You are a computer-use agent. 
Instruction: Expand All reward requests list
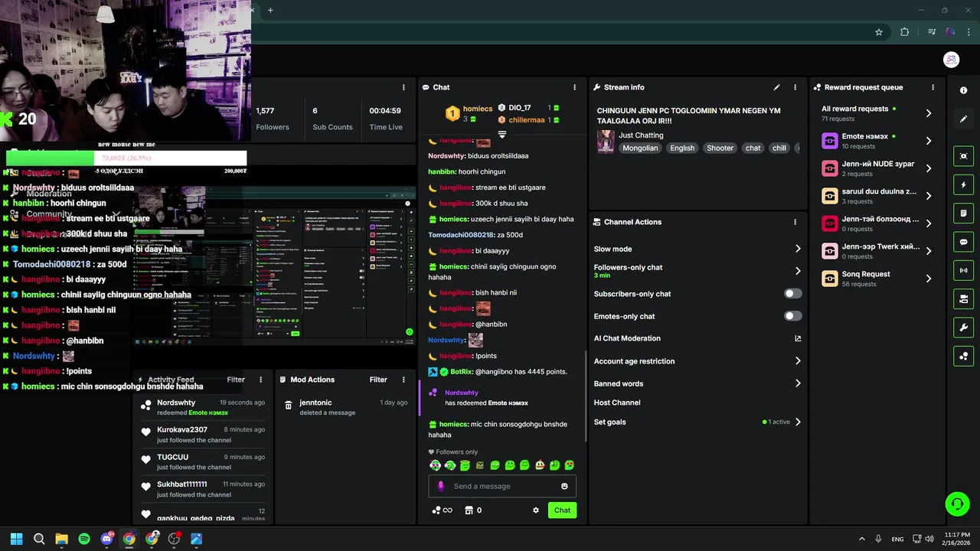(x=929, y=113)
